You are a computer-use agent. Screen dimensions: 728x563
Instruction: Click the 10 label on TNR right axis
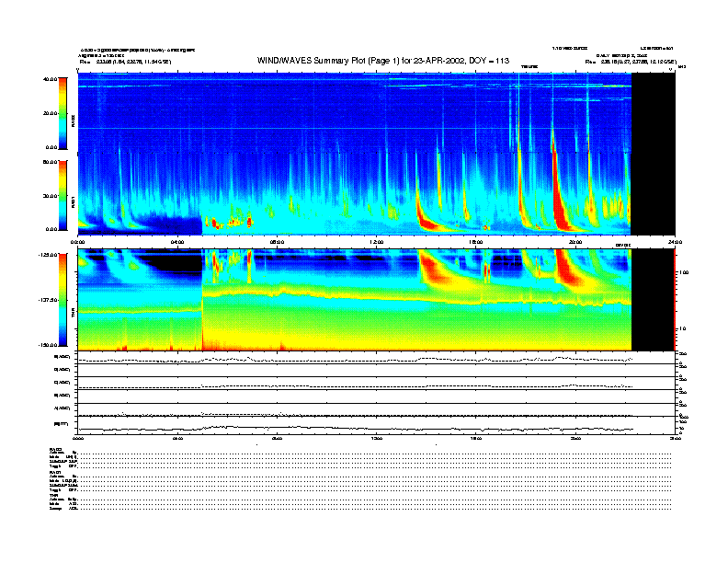685,328
